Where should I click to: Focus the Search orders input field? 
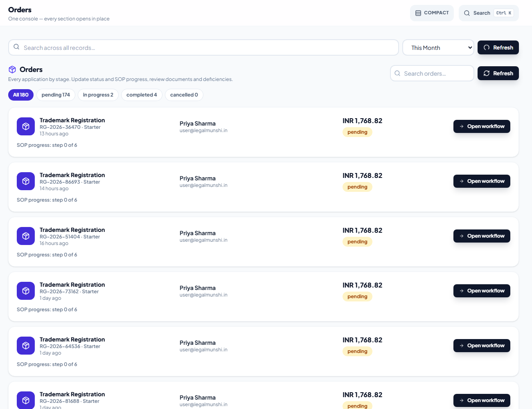point(432,73)
